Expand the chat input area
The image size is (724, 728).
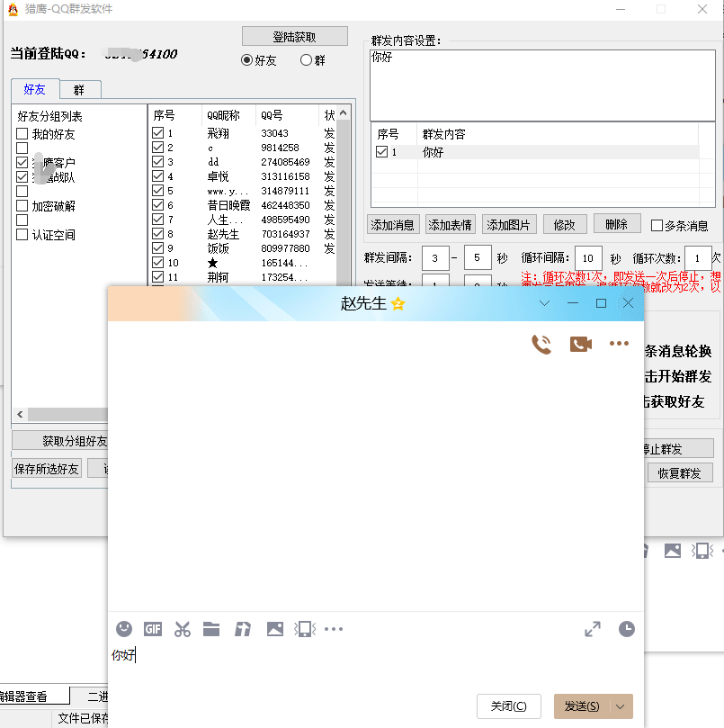tap(593, 629)
